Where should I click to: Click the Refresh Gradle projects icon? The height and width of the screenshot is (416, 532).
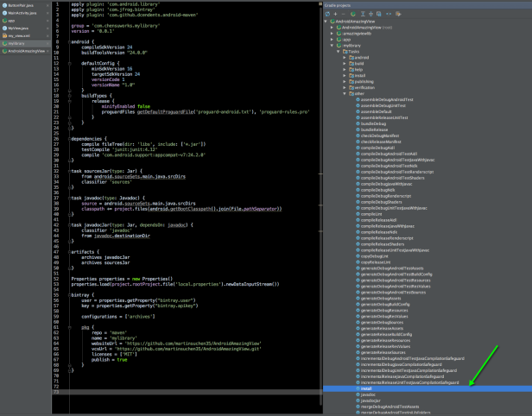328,15
